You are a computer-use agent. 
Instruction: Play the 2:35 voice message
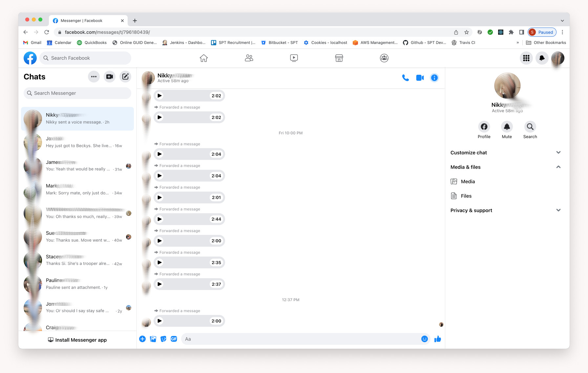click(159, 262)
